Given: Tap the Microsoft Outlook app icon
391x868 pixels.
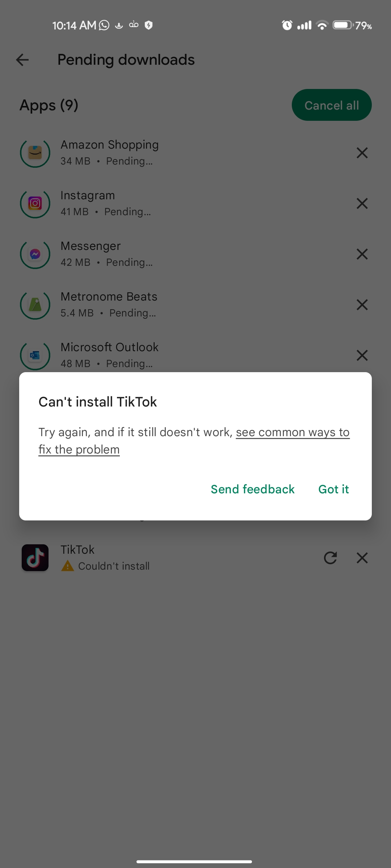Looking at the screenshot, I should pyautogui.click(x=35, y=355).
